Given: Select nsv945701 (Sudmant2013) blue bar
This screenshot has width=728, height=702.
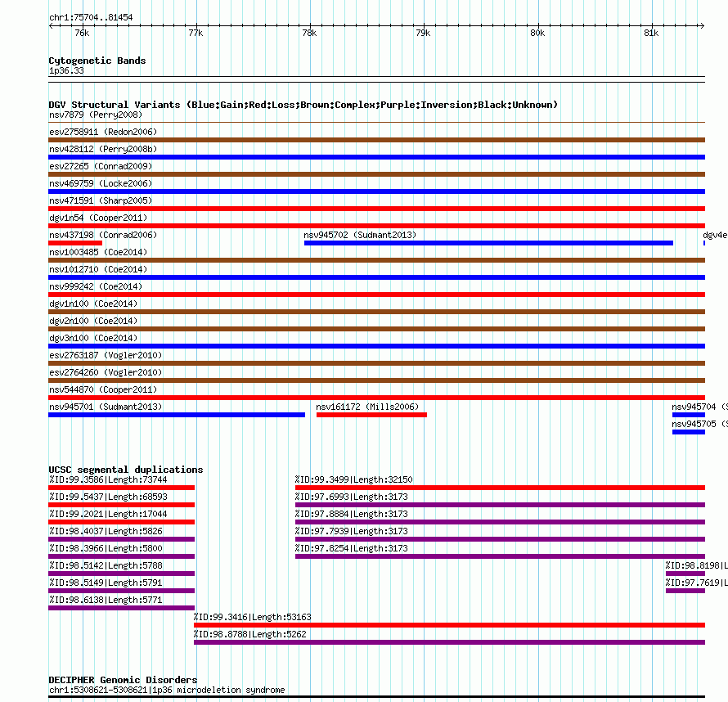Looking at the screenshot, I should click(x=177, y=415).
